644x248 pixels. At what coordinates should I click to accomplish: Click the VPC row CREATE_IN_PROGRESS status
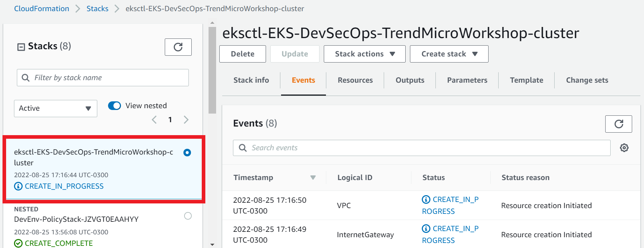coord(450,205)
